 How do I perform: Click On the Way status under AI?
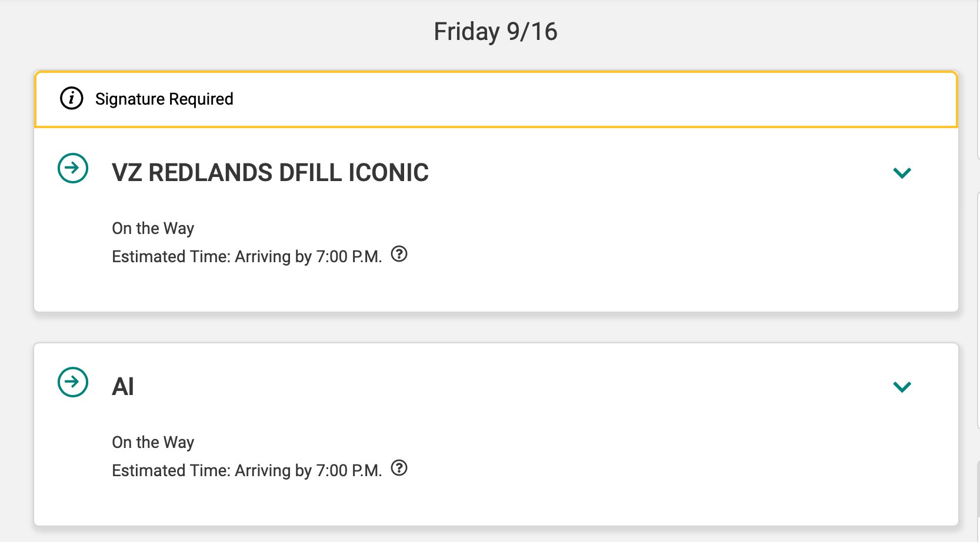click(153, 442)
